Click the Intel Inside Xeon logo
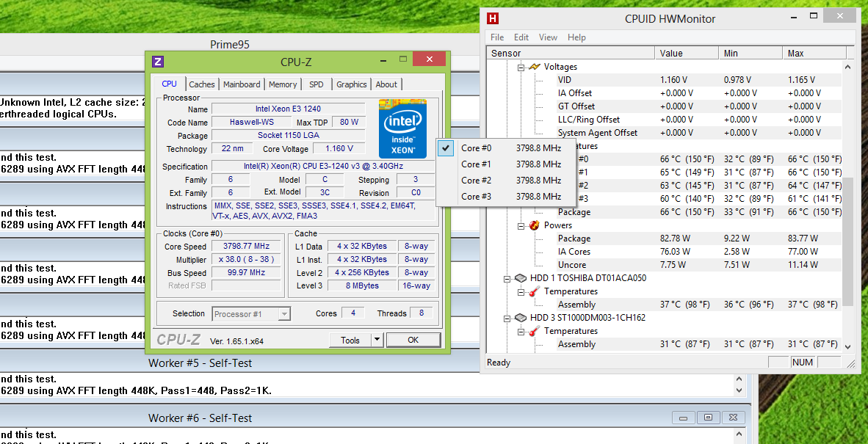This screenshot has height=444, width=868. (402, 129)
